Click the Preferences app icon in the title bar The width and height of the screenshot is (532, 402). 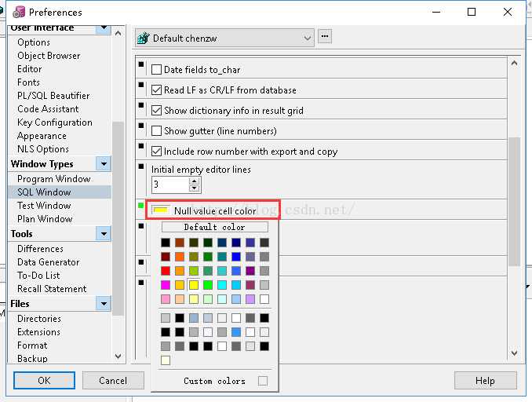point(19,12)
